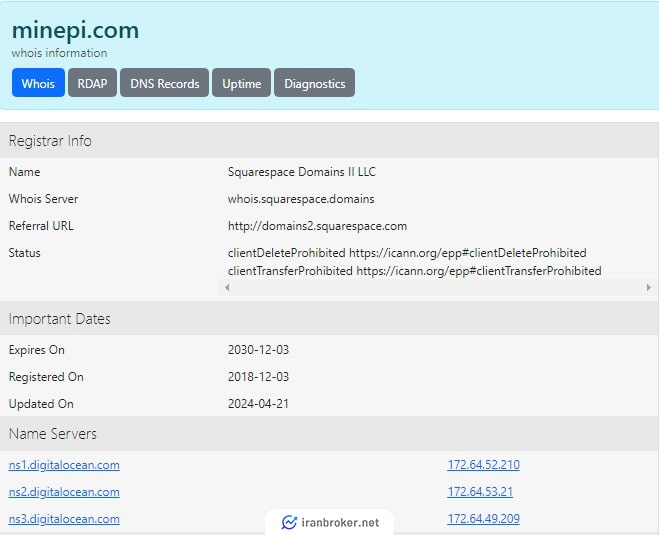Viewport: 659px width, 535px height.
Task: Select the registration date 2018-12-03
Action: tap(258, 377)
